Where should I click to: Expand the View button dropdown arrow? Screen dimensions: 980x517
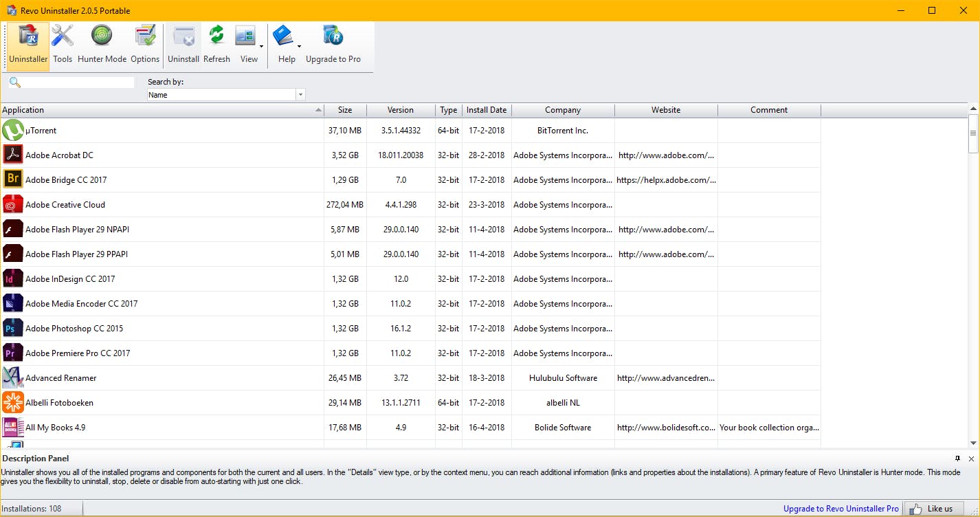(262, 46)
